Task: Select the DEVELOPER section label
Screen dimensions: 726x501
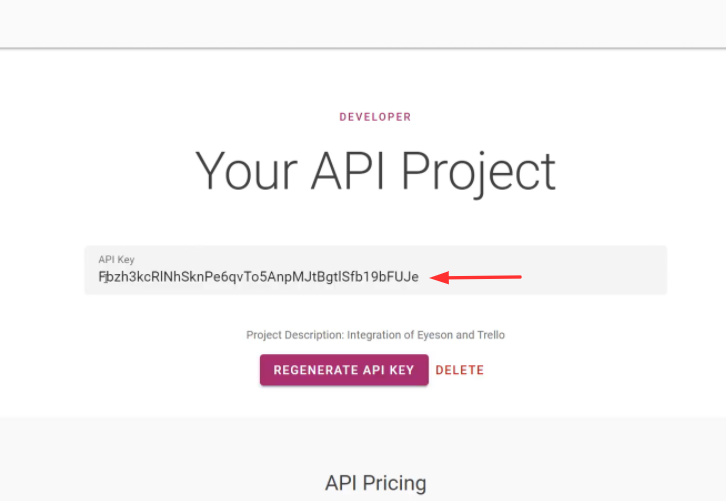Action: tap(375, 117)
